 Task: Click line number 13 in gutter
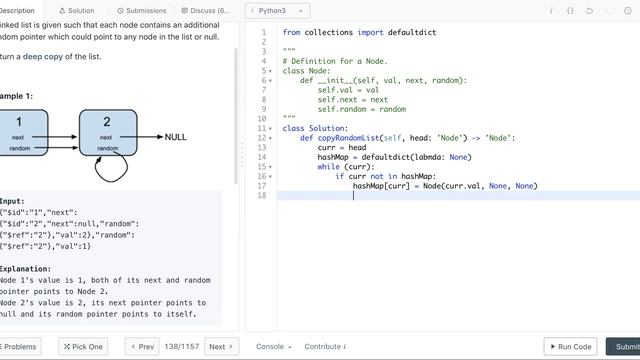click(x=262, y=148)
